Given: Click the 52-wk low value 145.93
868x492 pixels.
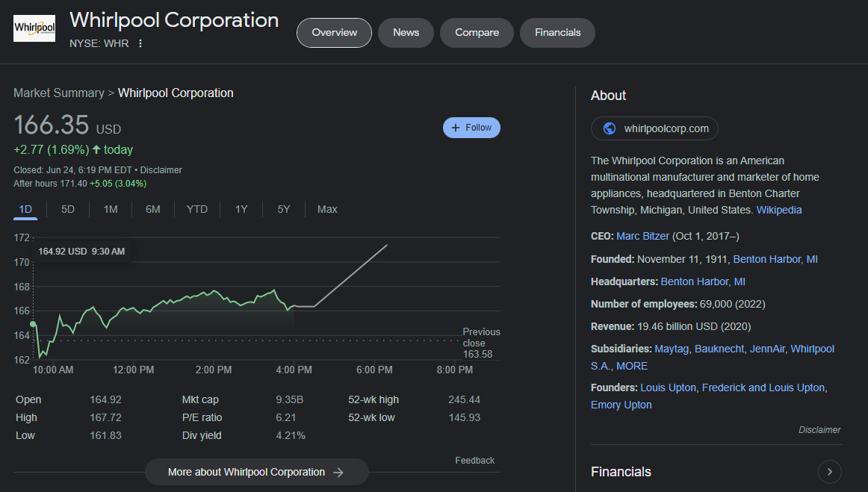Looking at the screenshot, I should pos(464,417).
